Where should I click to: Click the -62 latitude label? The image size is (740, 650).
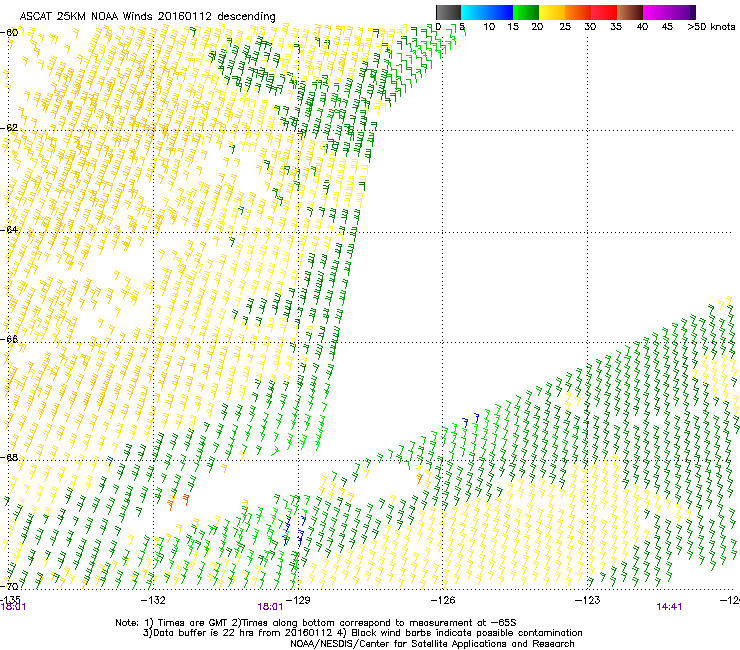click(9, 128)
